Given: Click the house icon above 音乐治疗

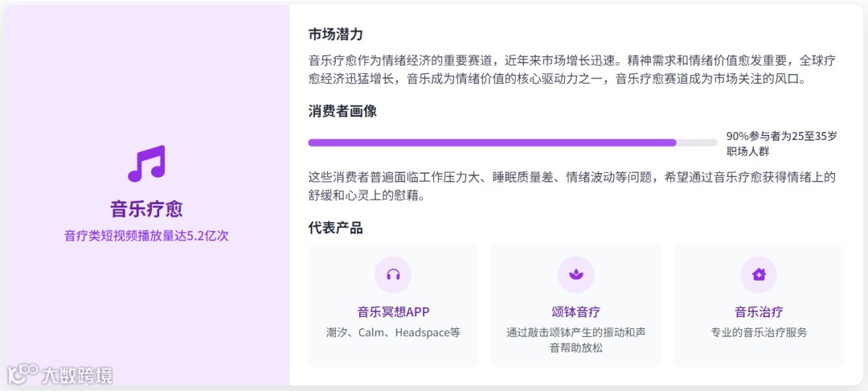Looking at the screenshot, I should coord(759,274).
